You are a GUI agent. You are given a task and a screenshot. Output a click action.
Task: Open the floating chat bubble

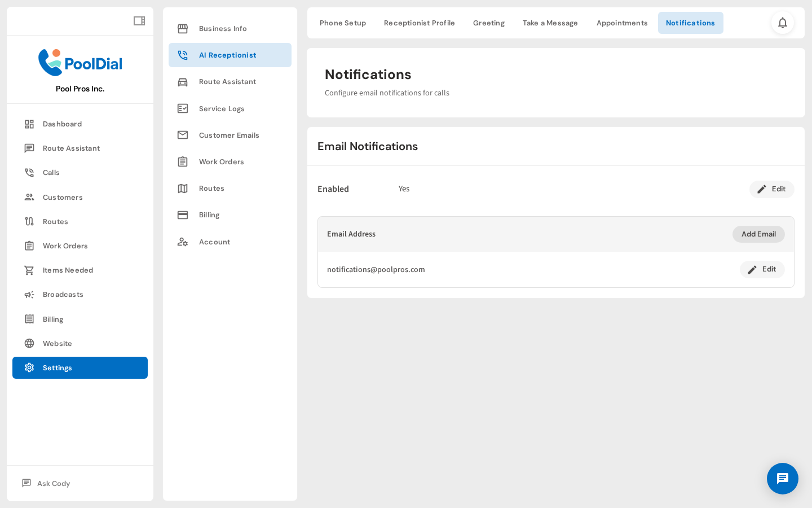pos(783,479)
